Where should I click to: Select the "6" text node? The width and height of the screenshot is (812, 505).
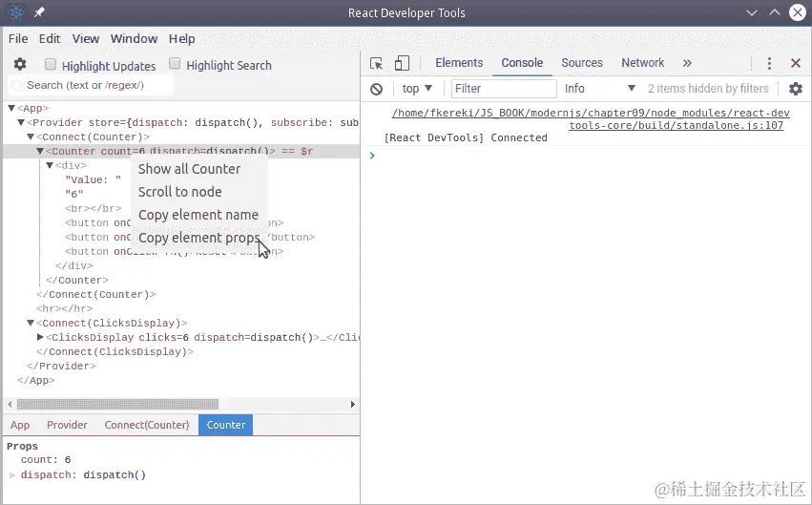[x=74, y=194]
